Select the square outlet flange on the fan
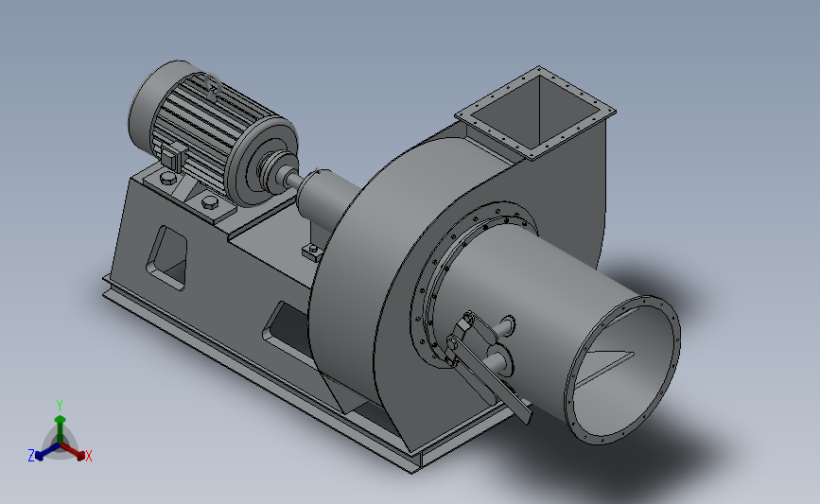The width and height of the screenshot is (820, 504). coord(535,113)
